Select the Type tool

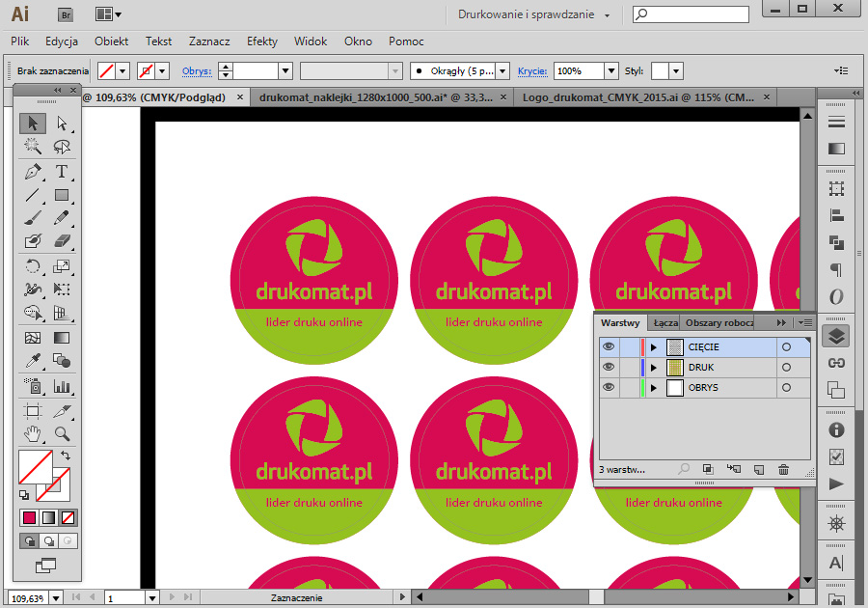(x=62, y=172)
